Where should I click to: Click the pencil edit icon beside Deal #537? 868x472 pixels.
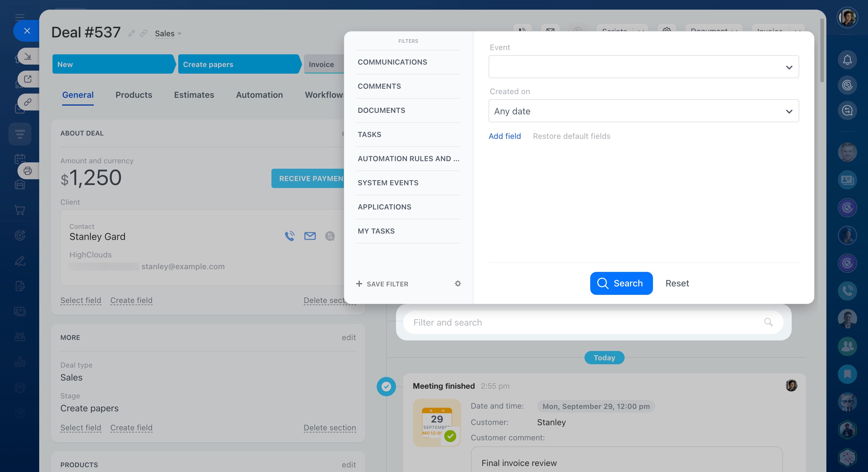coord(131,33)
